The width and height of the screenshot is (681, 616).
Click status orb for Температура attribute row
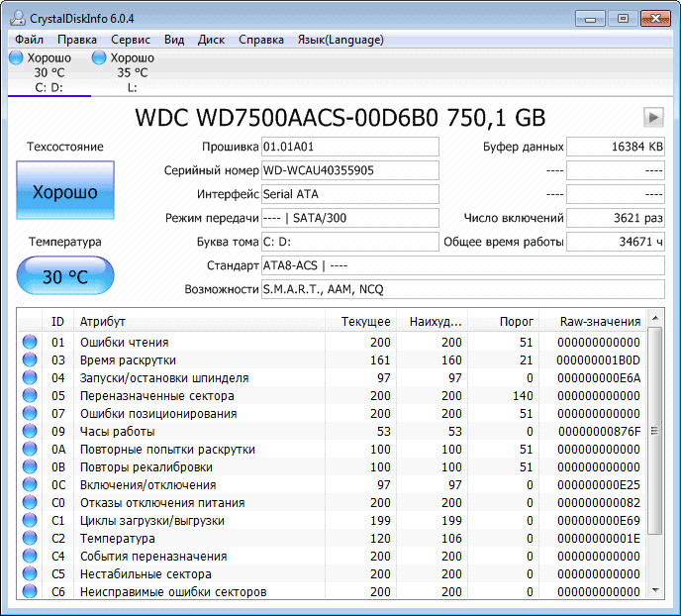(30, 538)
